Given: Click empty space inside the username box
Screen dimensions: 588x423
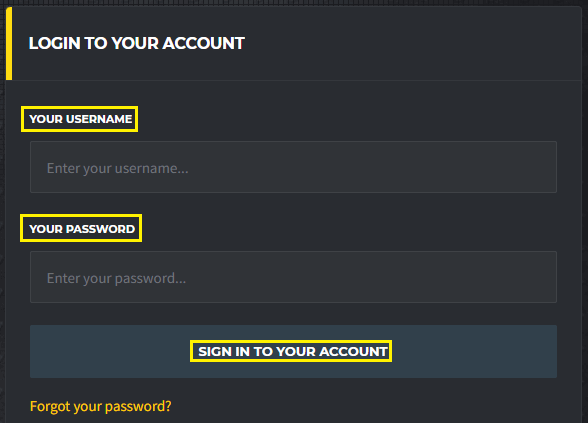Looking at the screenshot, I should (x=375, y=167).
